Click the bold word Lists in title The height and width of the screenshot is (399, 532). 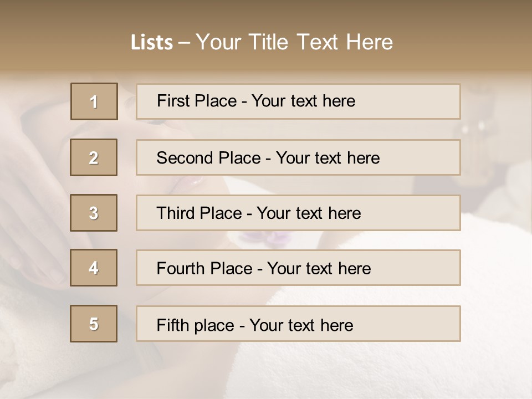click(152, 43)
